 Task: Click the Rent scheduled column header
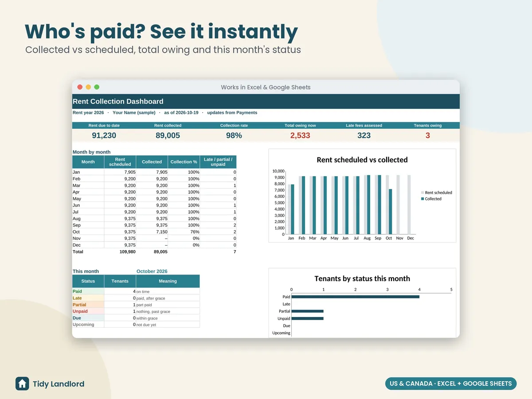coord(120,162)
